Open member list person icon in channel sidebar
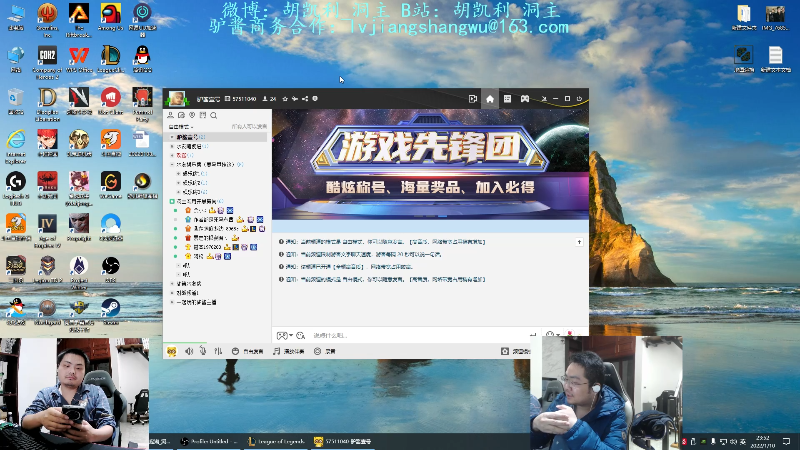The height and width of the screenshot is (450, 800). 170,115
